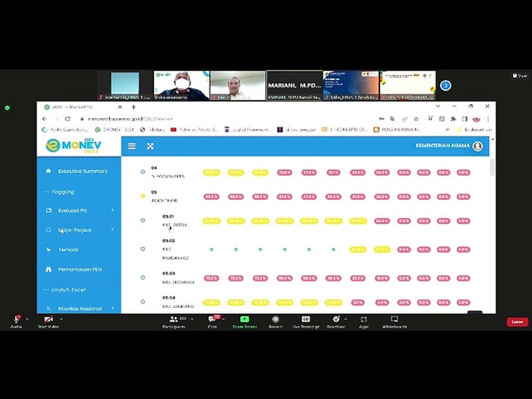Click the page vertical scrollbar thumb
Screen dimensions: 532x399
pyautogui.click(x=492, y=167)
